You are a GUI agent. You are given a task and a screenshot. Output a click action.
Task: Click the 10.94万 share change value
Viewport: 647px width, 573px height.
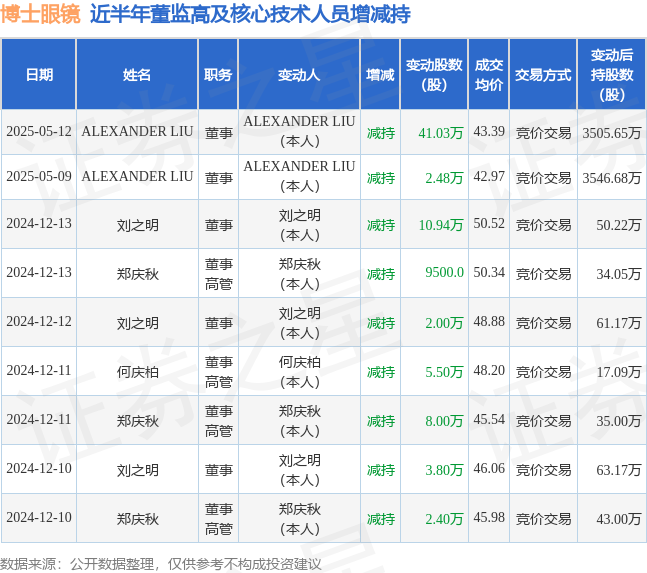[440, 225]
